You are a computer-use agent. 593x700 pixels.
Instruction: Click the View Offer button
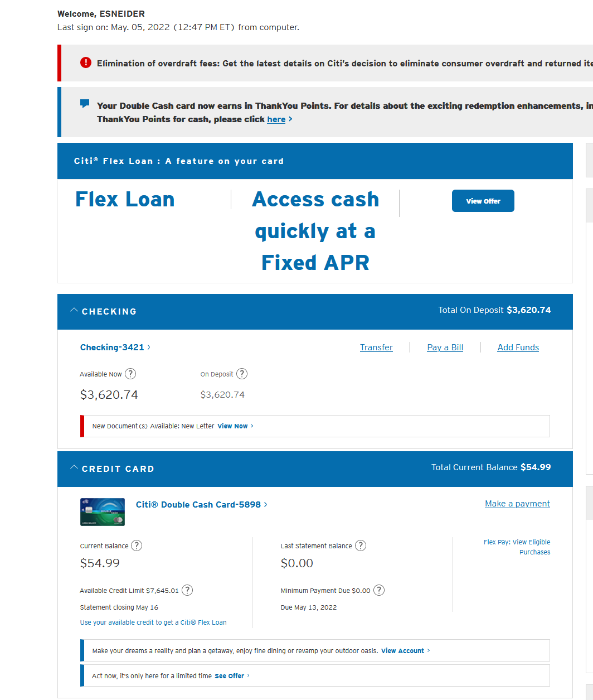pyautogui.click(x=483, y=201)
